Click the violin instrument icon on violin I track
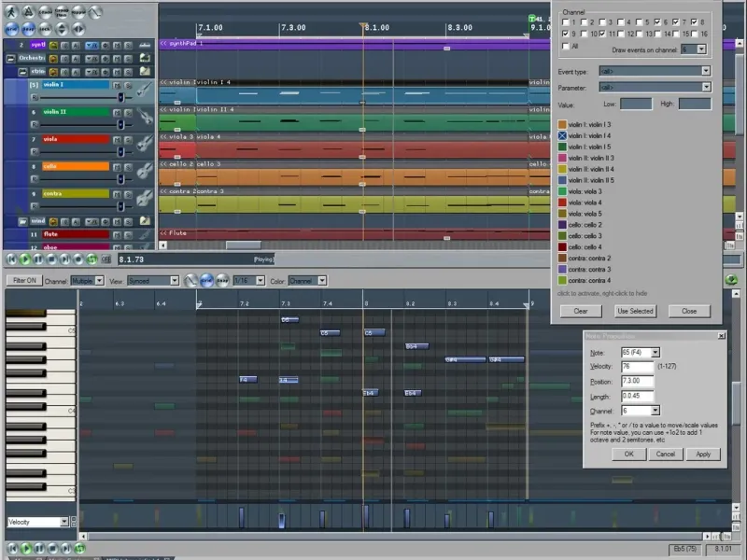The width and height of the screenshot is (747, 560). (x=145, y=91)
